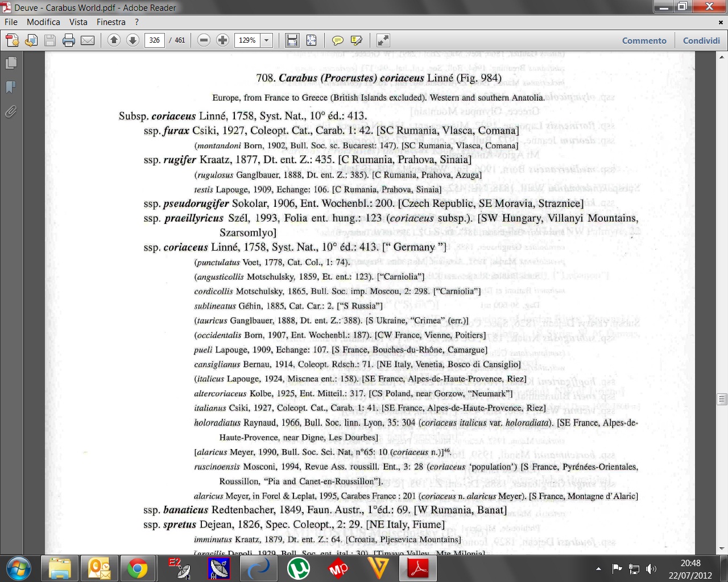Image resolution: width=728 pixels, height=582 pixels.
Task: Toggle fit-to-width scrolling mode
Action: click(292, 40)
